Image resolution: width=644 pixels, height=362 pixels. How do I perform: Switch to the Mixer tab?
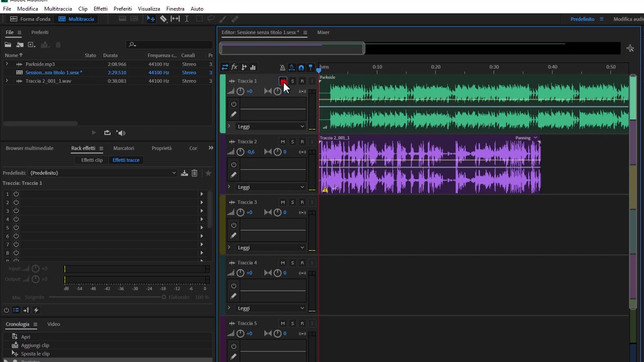tap(324, 32)
